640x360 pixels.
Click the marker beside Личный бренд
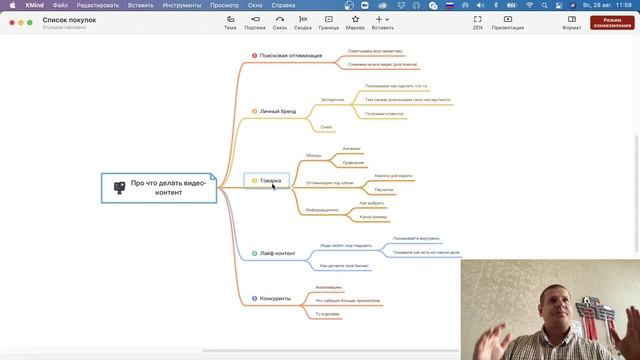pos(254,111)
